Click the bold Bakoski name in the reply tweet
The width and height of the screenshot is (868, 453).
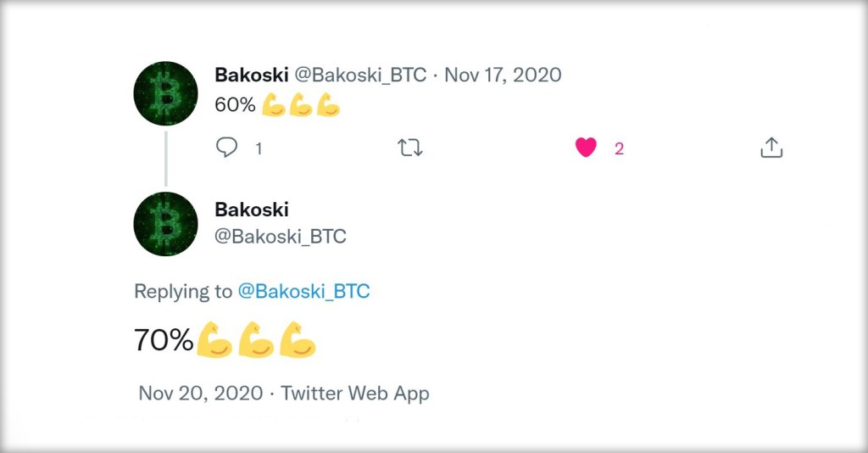click(252, 210)
